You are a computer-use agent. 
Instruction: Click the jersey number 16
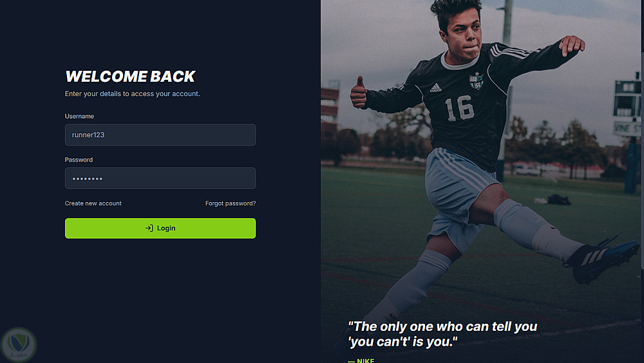click(460, 108)
